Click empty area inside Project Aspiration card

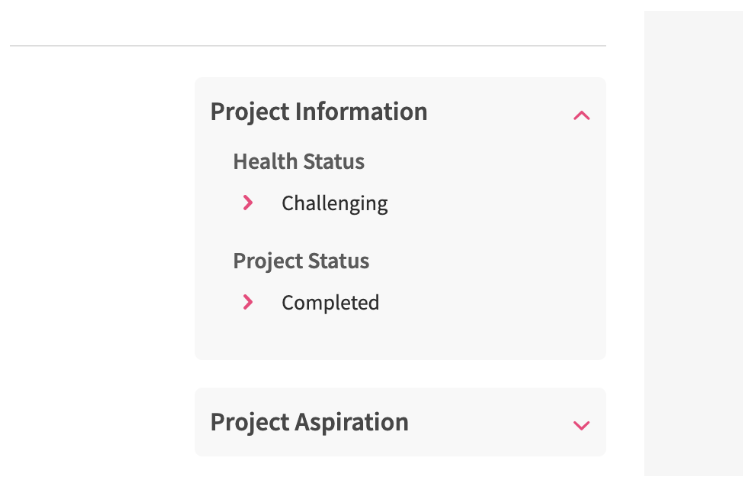(490, 422)
